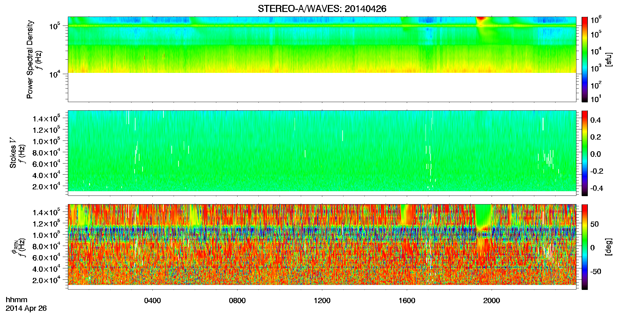Screen dimensions: 644x332
Task: Click the hhmm time format label
Action: [x=17, y=300]
